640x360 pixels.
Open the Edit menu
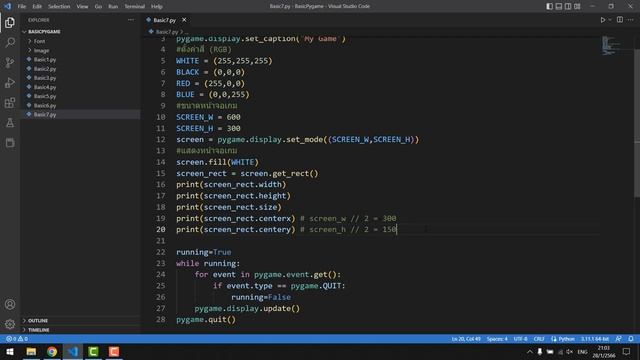(37, 6)
